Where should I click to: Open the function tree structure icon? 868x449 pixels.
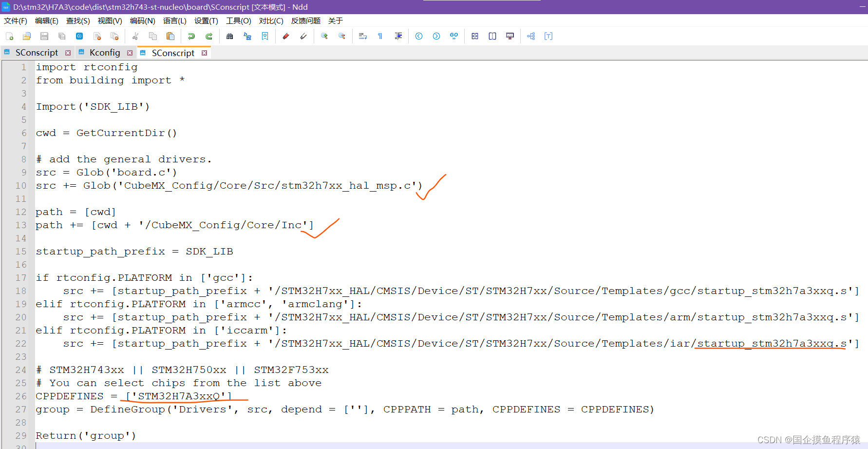pos(531,36)
